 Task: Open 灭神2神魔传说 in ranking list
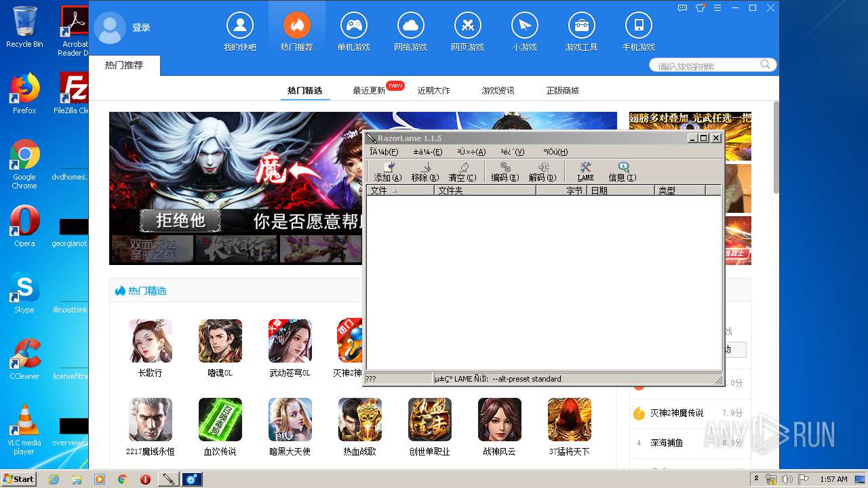coord(677,413)
